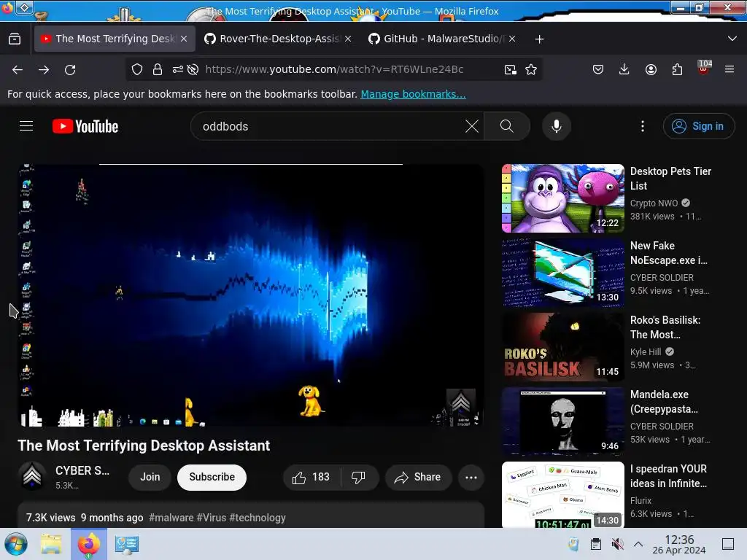Share this video
Image resolution: width=747 pixels, height=560 pixels.
coord(418,477)
